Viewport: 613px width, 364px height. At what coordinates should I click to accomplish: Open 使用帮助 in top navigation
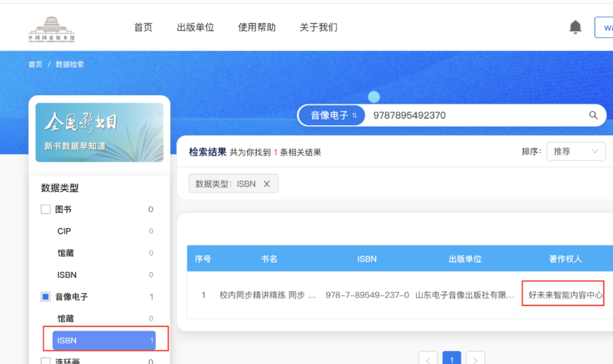tap(257, 27)
